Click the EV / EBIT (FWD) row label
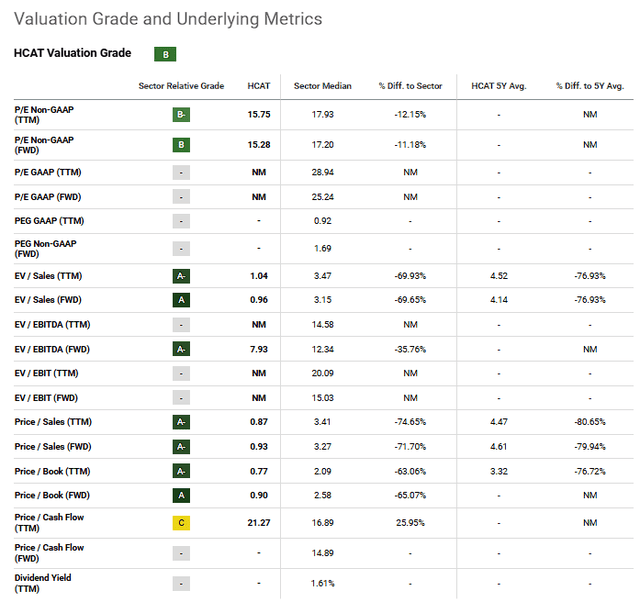Image resolution: width=640 pixels, height=613 pixels. point(48,396)
